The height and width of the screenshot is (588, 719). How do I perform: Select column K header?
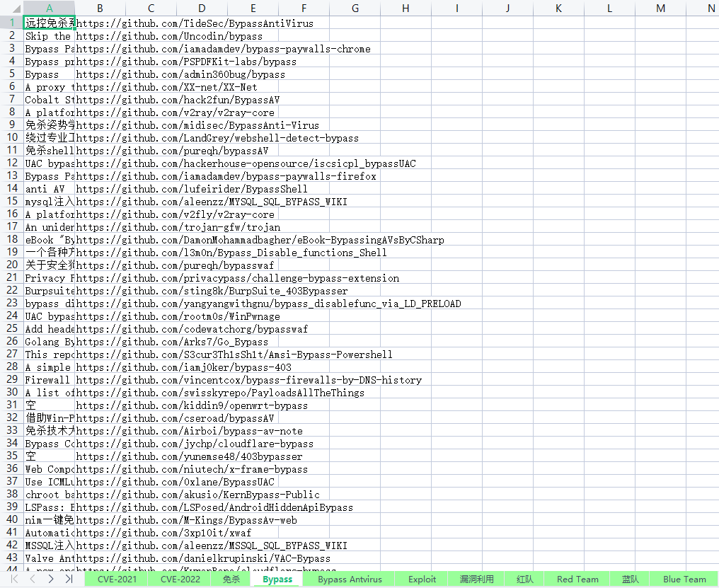(558, 8)
